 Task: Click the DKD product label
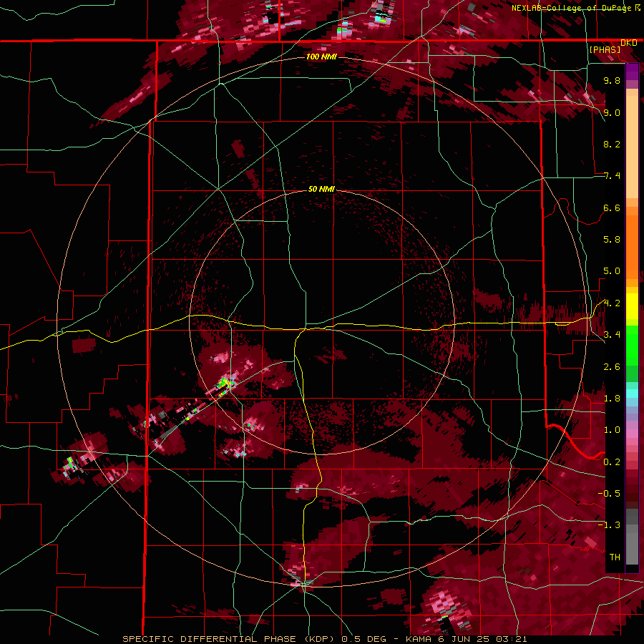(x=629, y=43)
